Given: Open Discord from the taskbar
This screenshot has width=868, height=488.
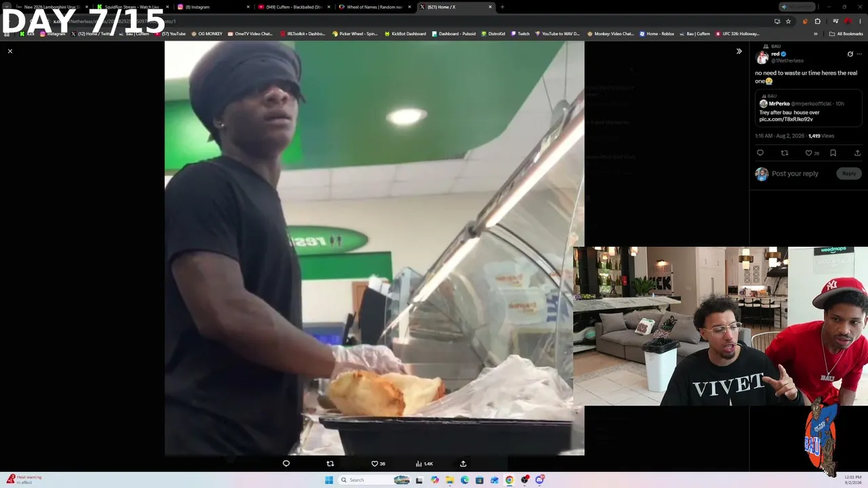Looking at the screenshot, I should (539, 480).
